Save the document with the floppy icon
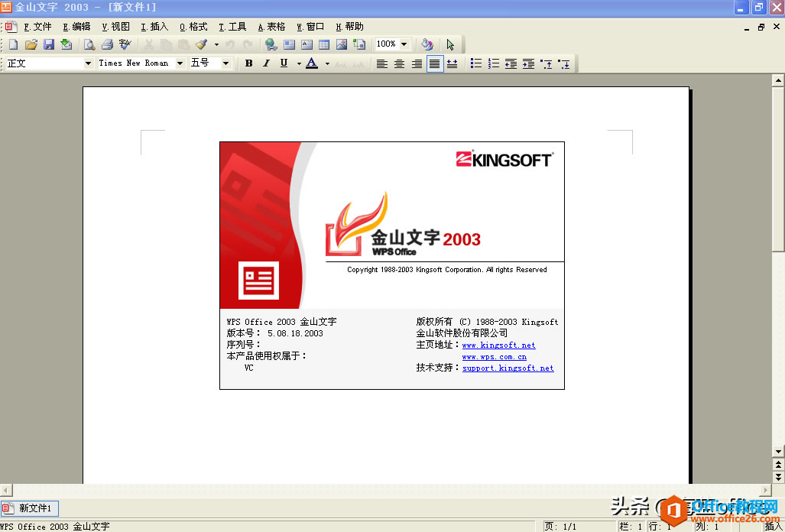Screen dimensions: 785x532 (49, 44)
